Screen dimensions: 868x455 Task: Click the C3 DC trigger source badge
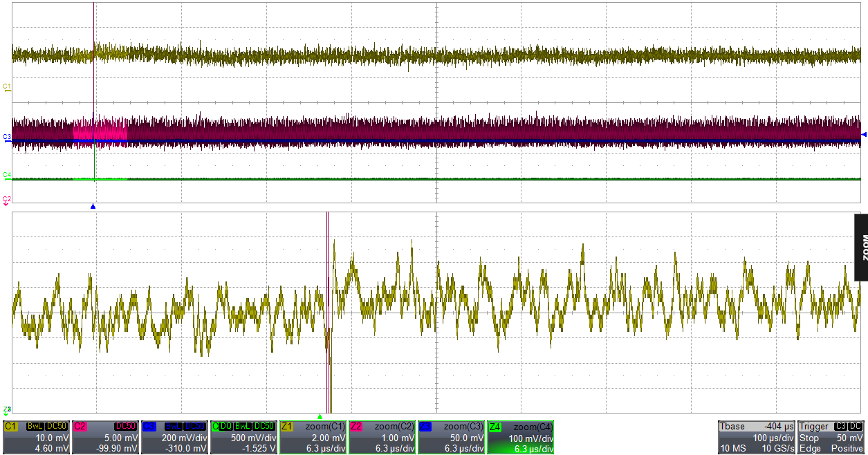[847, 427]
